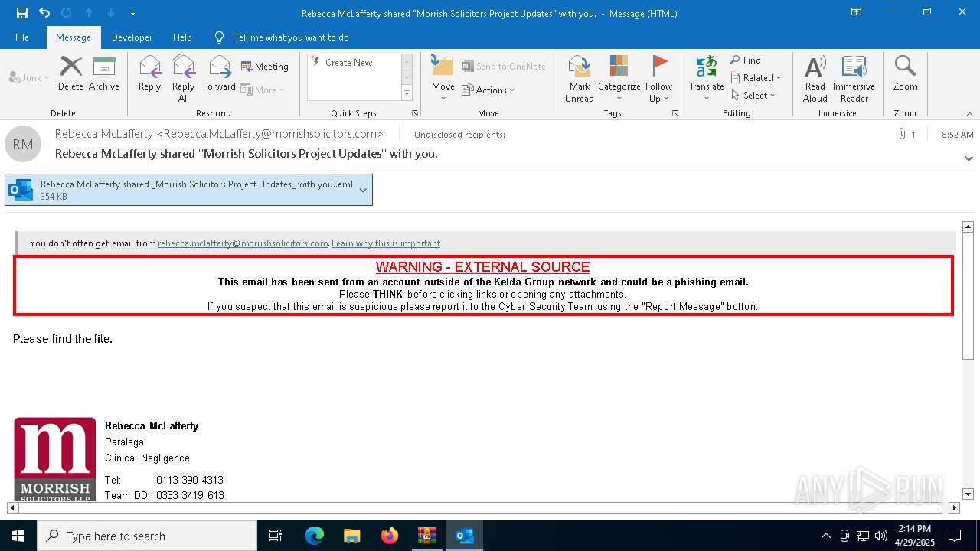Open Customize Quick Access Toolbar dropdown

coord(133,13)
